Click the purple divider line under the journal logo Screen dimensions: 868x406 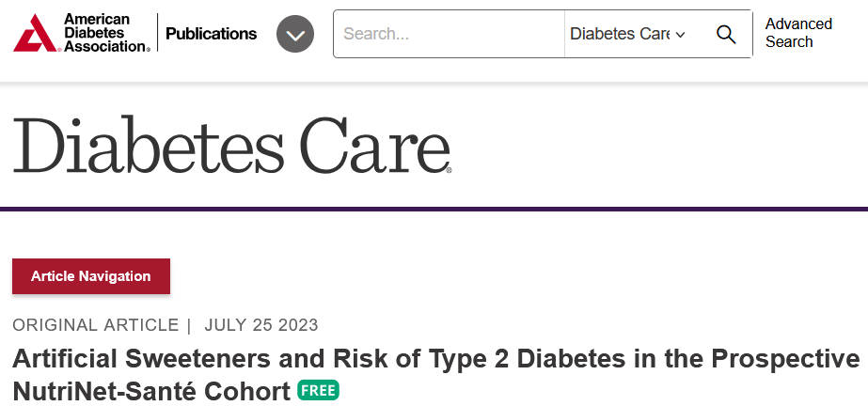pos(434,209)
